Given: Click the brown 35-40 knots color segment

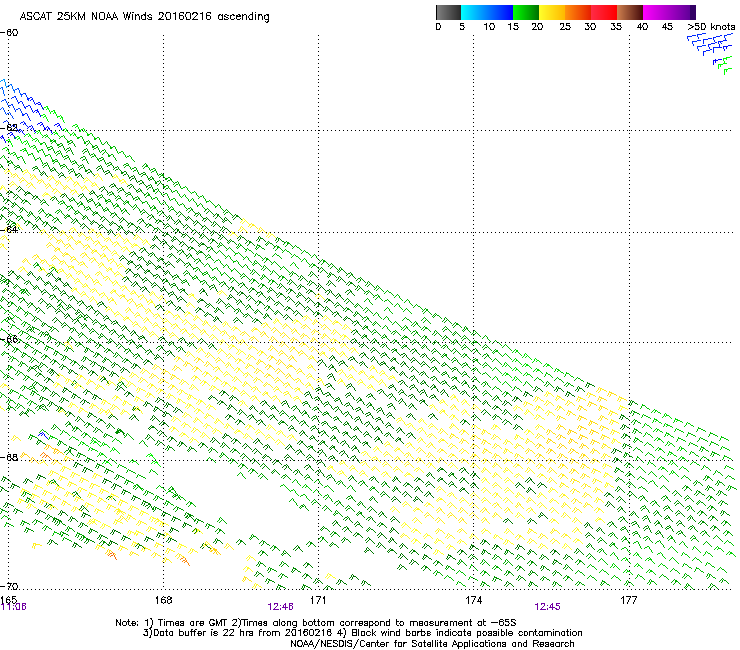Looking at the screenshot, I should pos(630,12).
